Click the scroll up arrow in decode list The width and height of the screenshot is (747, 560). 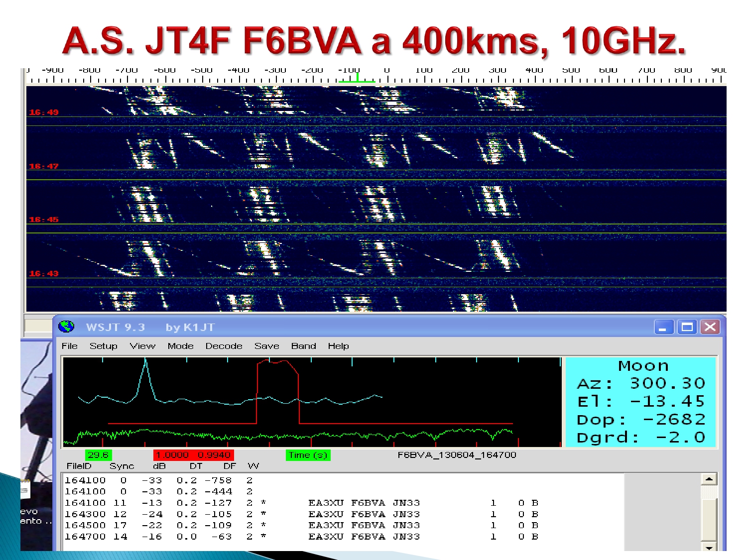[709, 479]
